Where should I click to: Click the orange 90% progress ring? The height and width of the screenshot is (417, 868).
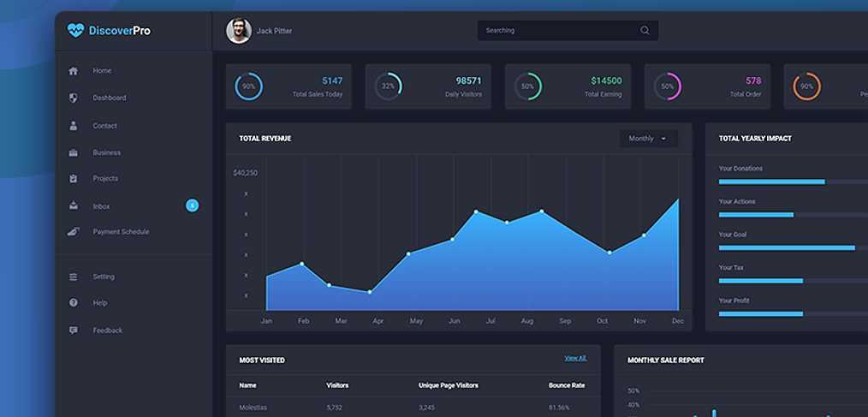point(806,86)
